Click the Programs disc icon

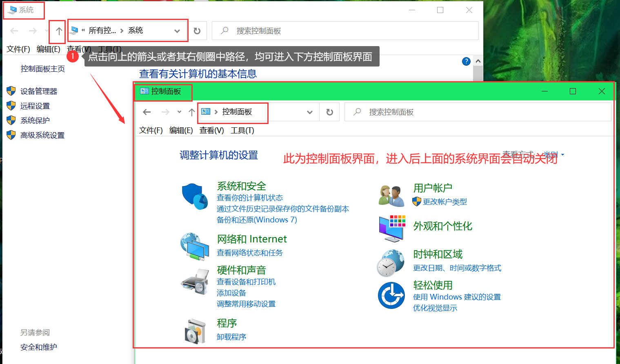[x=195, y=331]
